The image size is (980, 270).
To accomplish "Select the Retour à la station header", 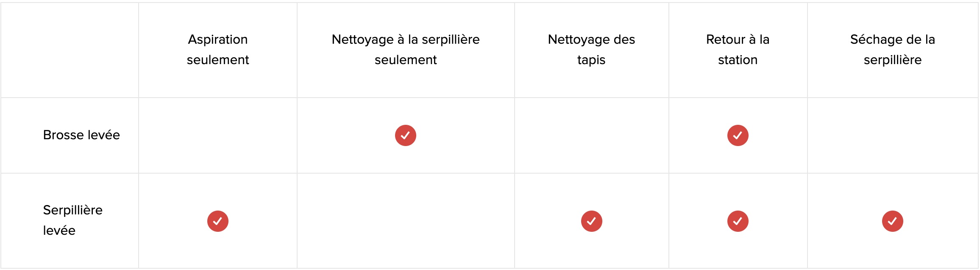I will [x=738, y=50].
